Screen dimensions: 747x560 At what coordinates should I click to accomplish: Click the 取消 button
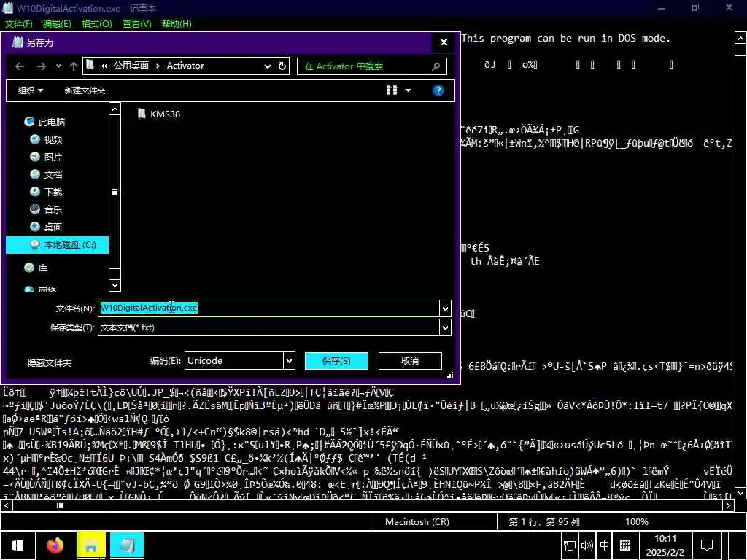410,361
